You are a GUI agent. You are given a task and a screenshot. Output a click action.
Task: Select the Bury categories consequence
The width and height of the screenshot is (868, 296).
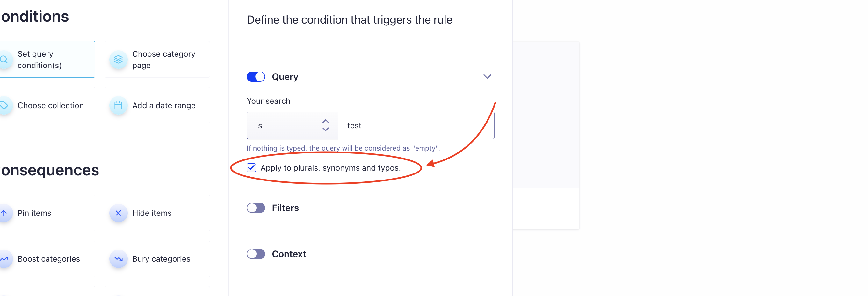click(161, 259)
